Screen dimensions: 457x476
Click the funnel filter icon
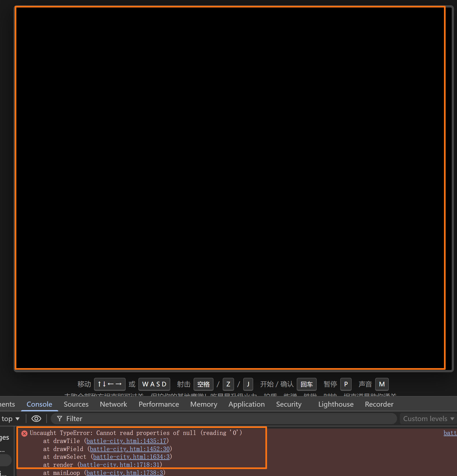[59, 419]
